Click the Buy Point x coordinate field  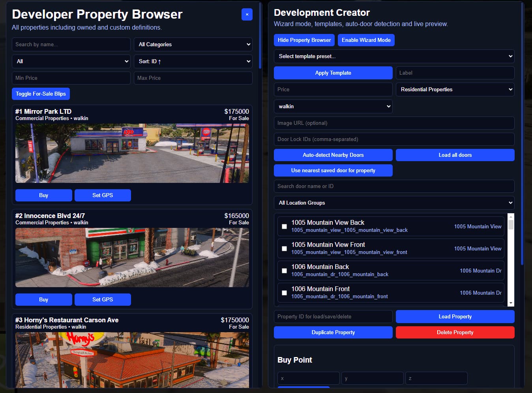pos(308,378)
